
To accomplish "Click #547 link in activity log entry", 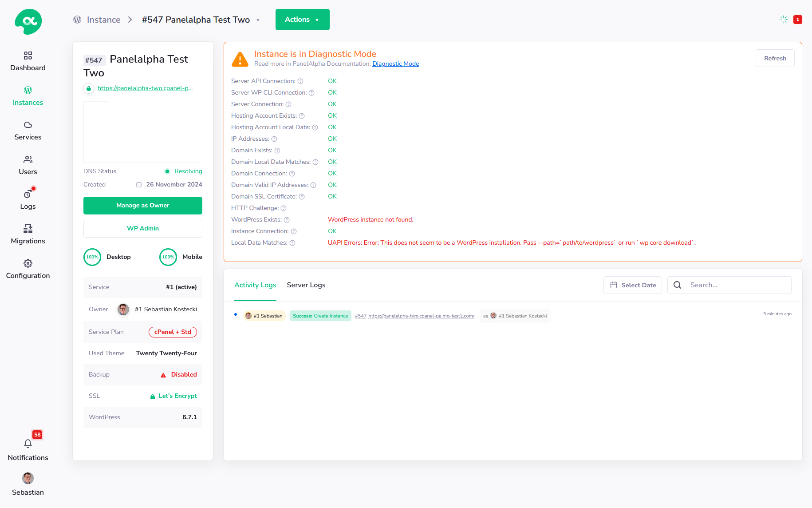I will pos(361,316).
